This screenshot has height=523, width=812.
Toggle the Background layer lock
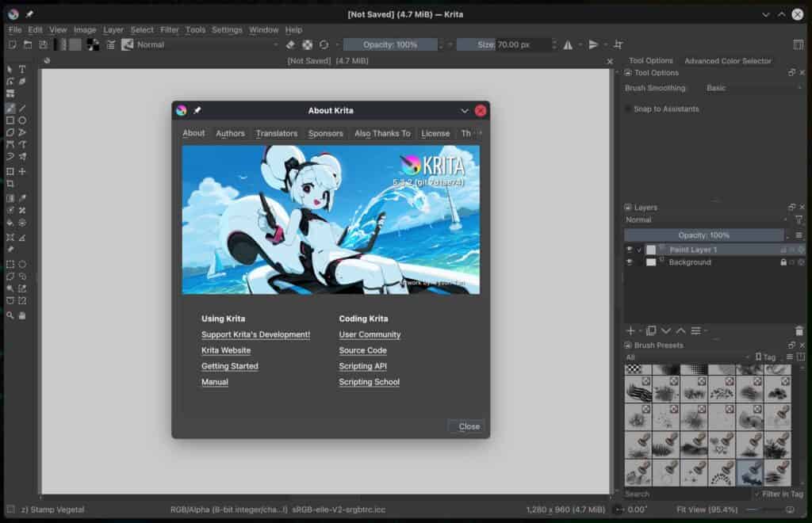pyautogui.click(x=783, y=262)
